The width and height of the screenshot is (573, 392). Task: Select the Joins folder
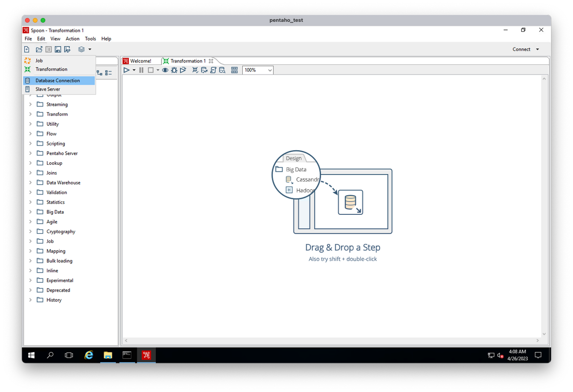[x=51, y=173]
